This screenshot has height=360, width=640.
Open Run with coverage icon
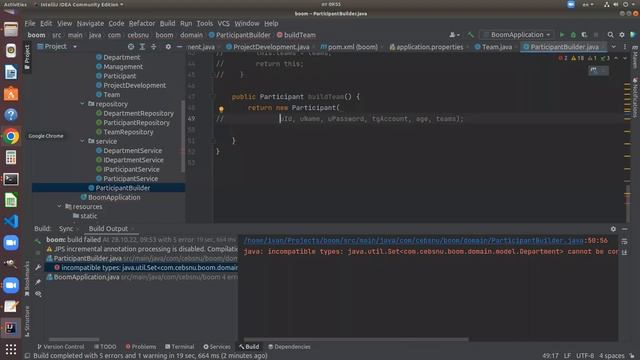coord(584,35)
